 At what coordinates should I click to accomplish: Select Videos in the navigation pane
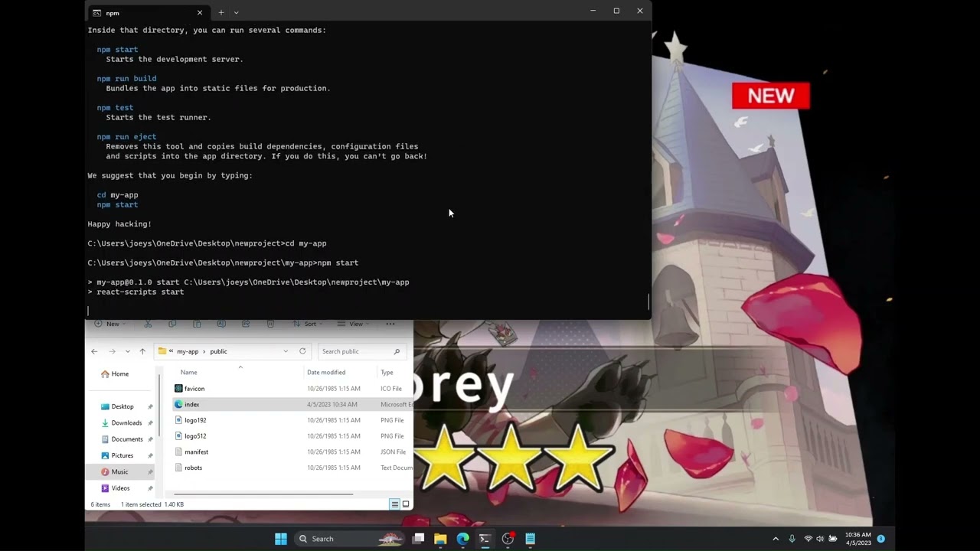tap(121, 488)
